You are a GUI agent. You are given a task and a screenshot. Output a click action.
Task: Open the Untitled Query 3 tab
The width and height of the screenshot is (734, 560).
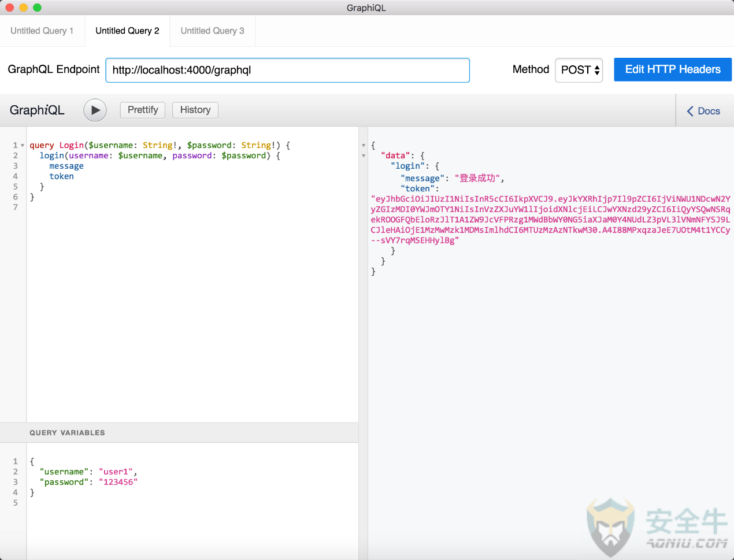click(x=212, y=31)
